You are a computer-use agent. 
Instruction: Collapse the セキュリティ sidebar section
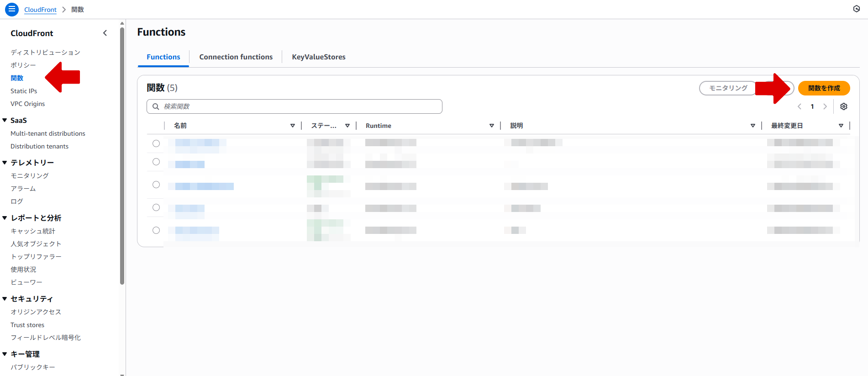click(5, 299)
